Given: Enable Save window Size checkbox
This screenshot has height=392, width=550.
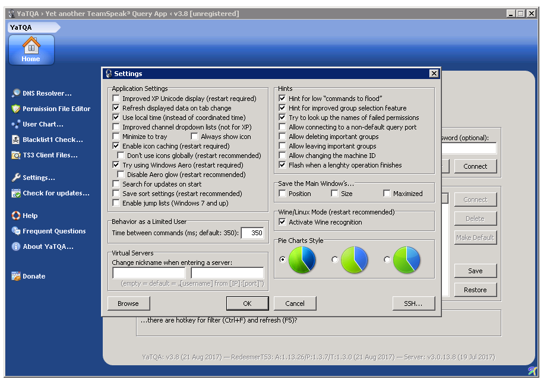Looking at the screenshot, I should tap(334, 193).
